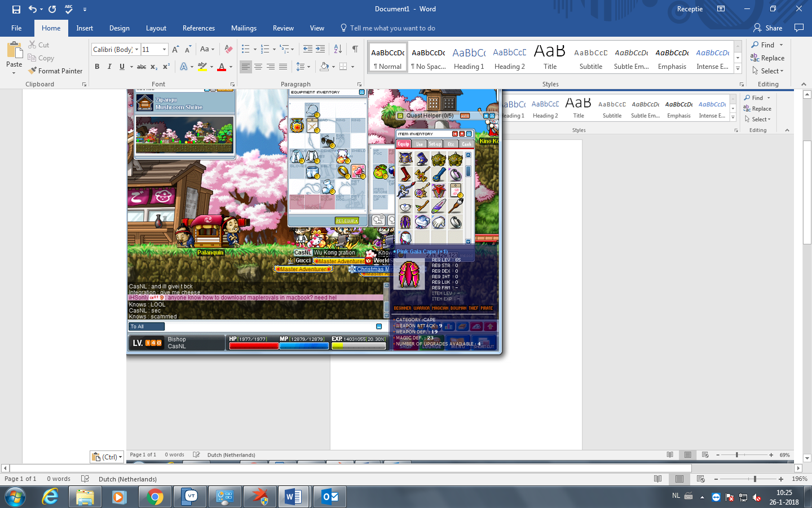
Task: Apply numbered list formatting
Action: pos(268,49)
